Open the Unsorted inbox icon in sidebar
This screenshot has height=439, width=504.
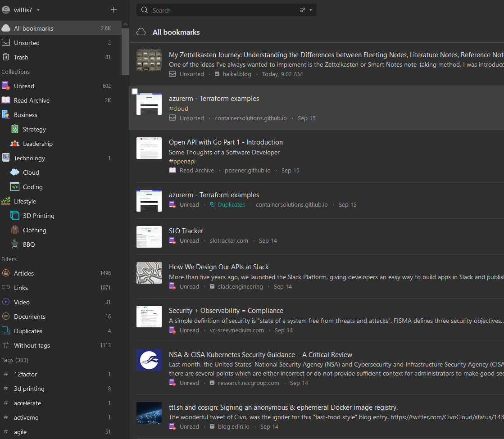pyautogui.click(x=6, y=42)
